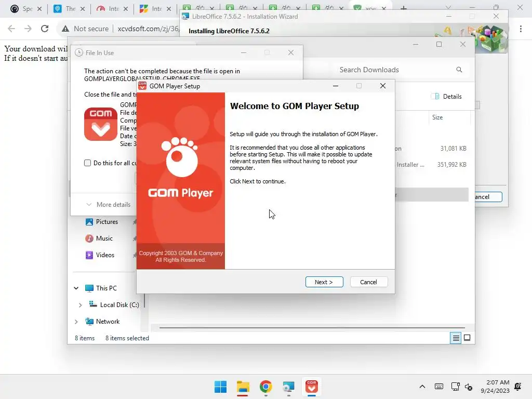Click the Not secure warning icon
This screenshot has width=532, height=399.
65,29
